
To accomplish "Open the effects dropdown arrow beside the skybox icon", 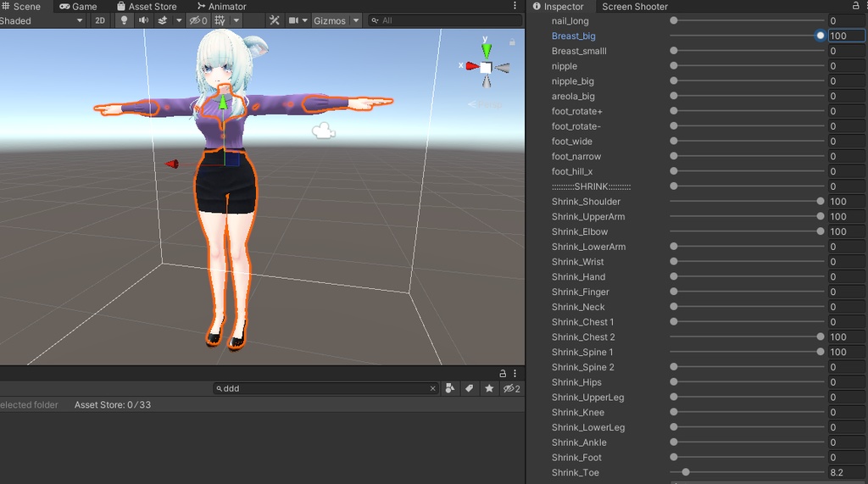I will [x=178, y=20].
